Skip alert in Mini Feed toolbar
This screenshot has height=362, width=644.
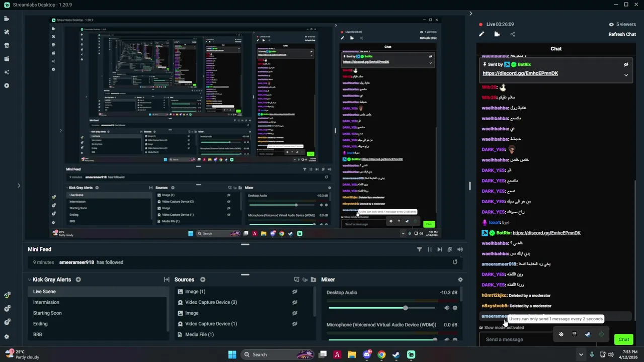coord(439,249)
